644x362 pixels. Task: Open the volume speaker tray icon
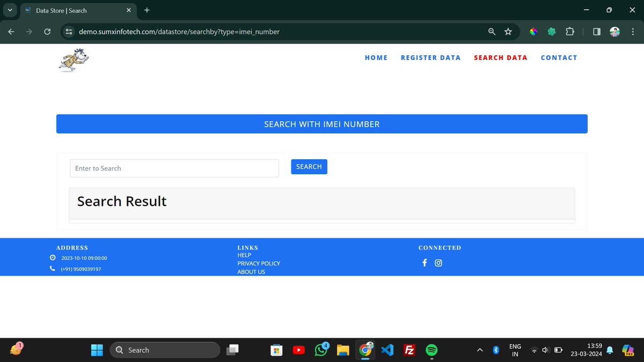coord(546,350)
